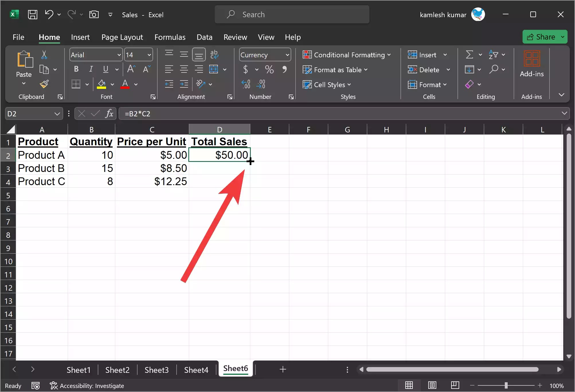Toggle italic formatting
This screenshot has height=392, width=575.
click(91, 69)
